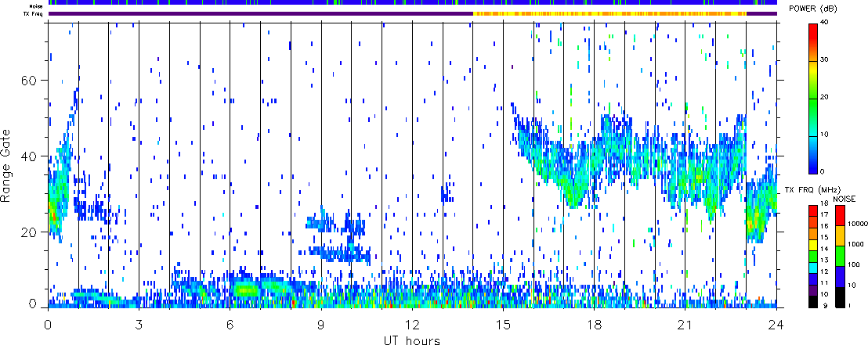
Task: Select the green noise swatch near 100
Action: pos(839,256)
